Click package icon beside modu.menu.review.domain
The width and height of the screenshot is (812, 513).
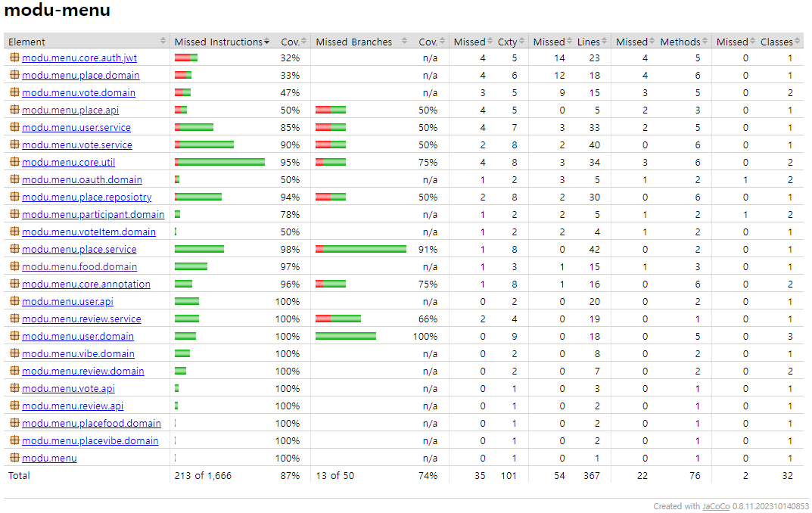point(14,371)
